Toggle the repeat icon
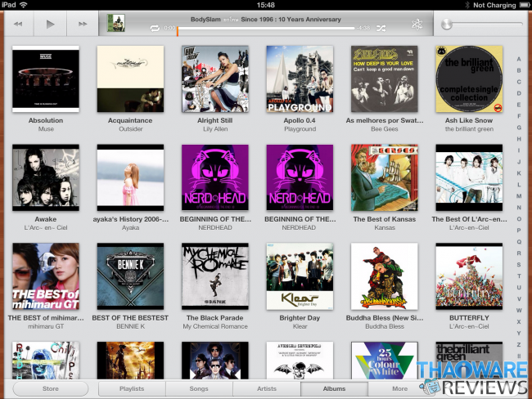This screenshot has height=399, width=532. click(x=155, y=28)
